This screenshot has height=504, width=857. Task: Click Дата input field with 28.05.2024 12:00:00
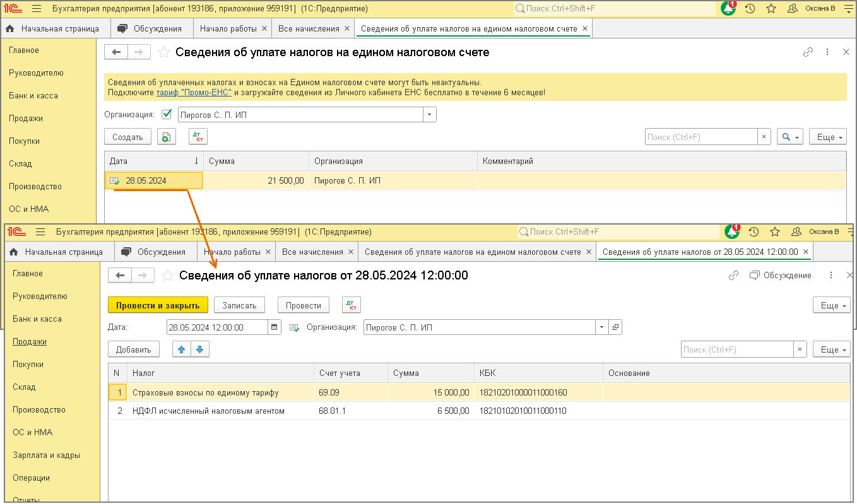pyautogui.click(x=218, y=327)
